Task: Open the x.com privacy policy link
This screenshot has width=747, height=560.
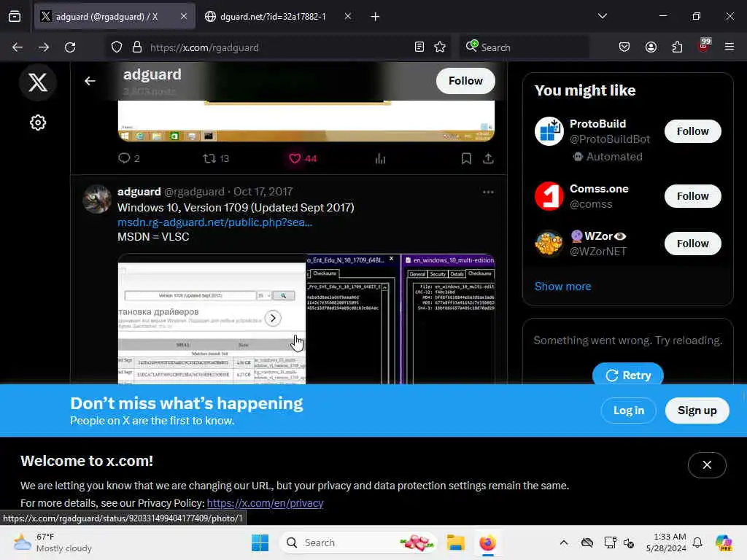Action: [265, 503]
